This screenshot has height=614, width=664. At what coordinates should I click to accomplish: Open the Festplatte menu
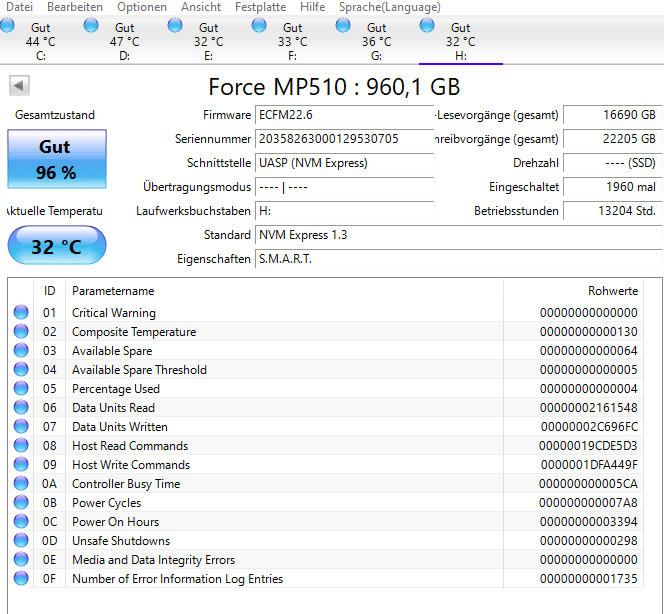260,7
